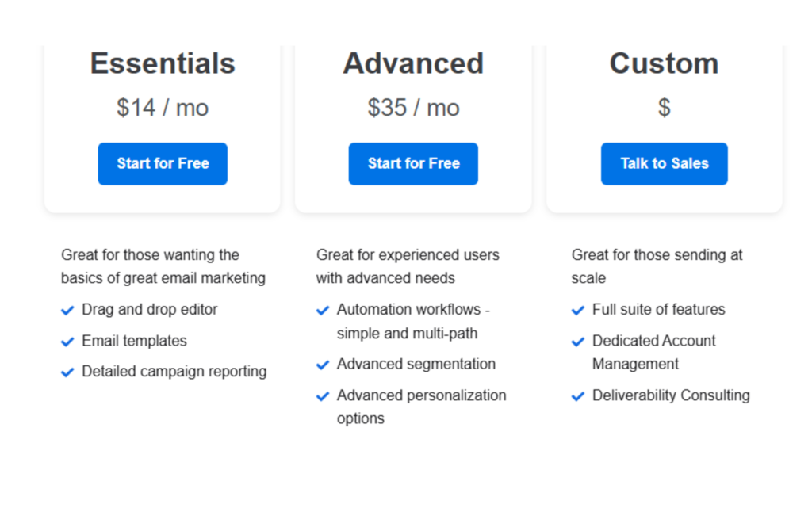Click checkmark beside Full suite of features

click(x=578, y=311)
